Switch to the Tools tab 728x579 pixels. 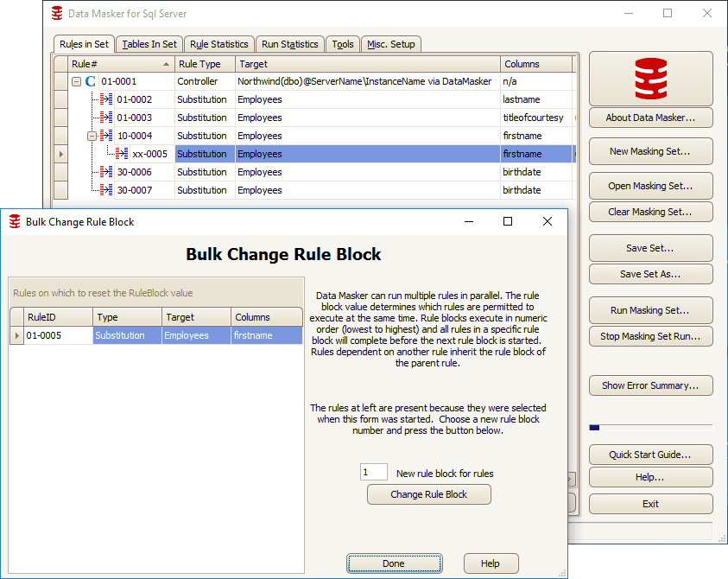pos(343,44)
